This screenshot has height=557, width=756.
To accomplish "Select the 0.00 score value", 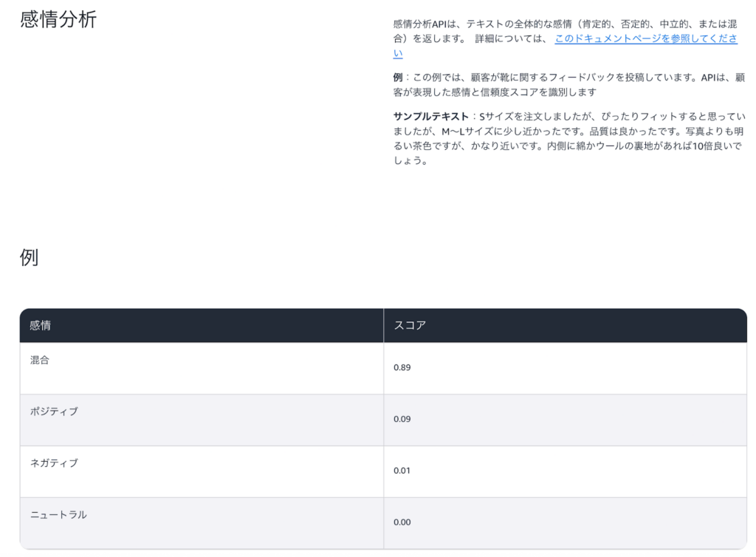I will point(402,522).
